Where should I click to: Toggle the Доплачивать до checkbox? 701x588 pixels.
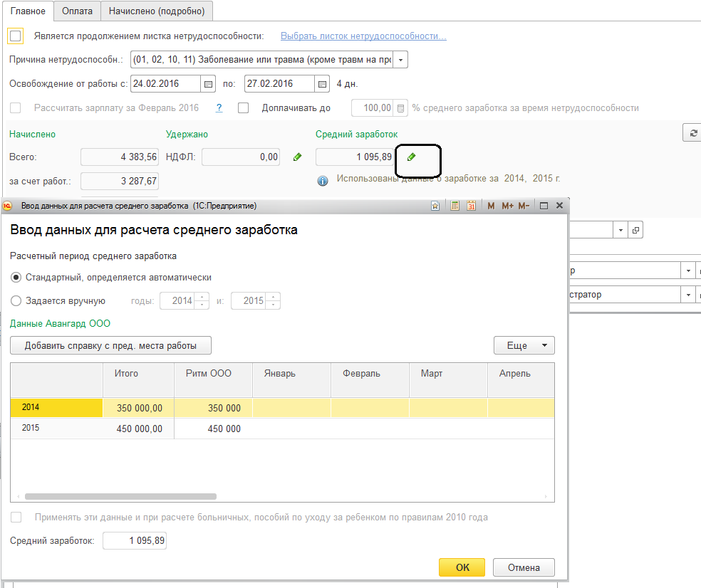pos(243,108)
